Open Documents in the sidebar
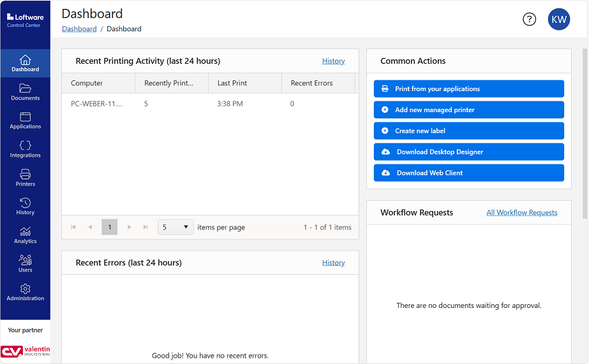Image resolution: width=589 pixels, height=364 pixels. click(25, 92)
